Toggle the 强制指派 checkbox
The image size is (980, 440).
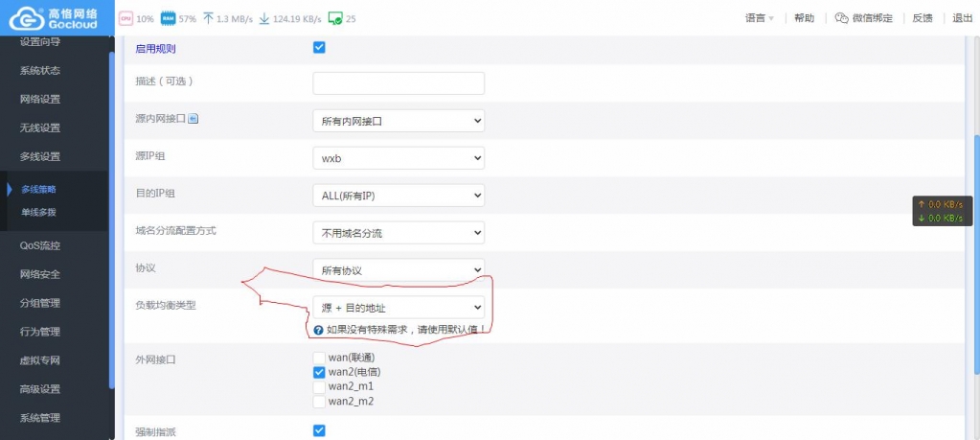(x=319, y=430)
